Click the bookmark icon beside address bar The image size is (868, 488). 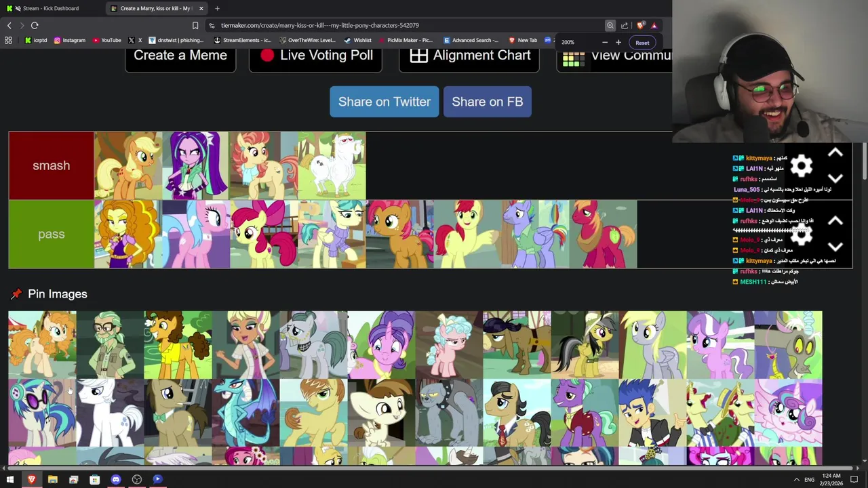click(x=195, y=25)
